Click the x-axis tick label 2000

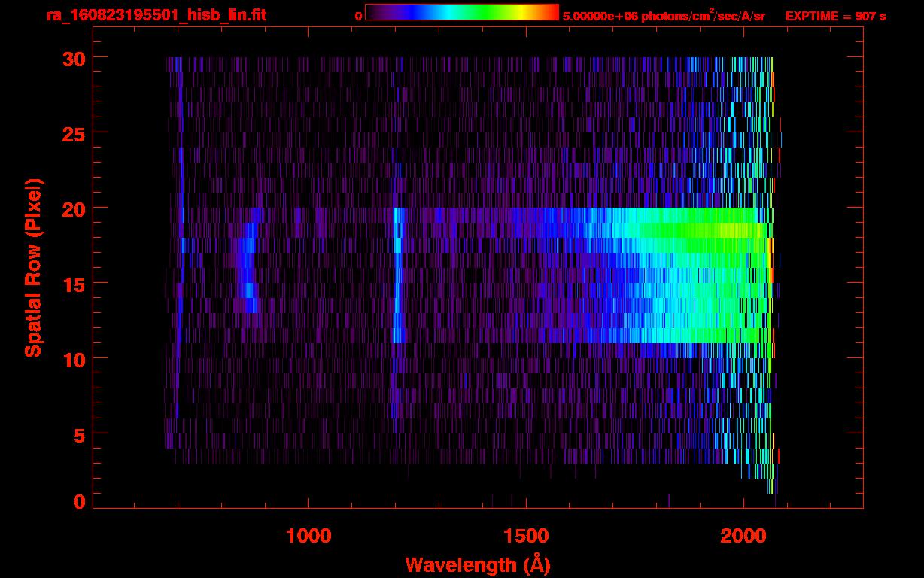(x=743, y=536)
